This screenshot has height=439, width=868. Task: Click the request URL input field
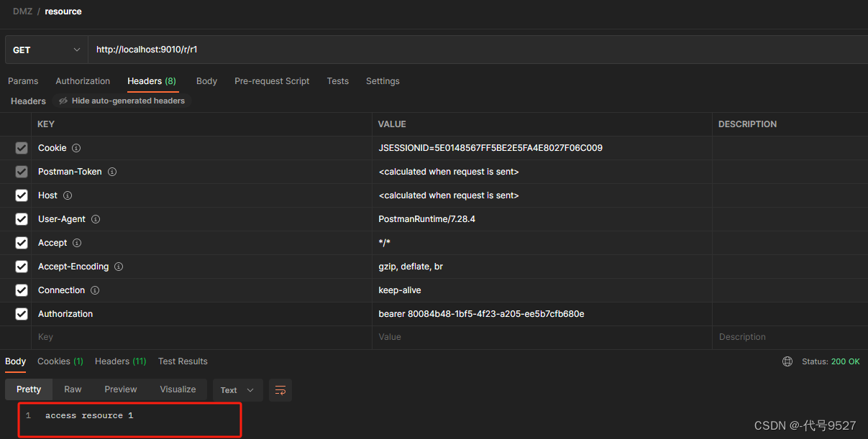pyautogui.click(x=475, y=50)
